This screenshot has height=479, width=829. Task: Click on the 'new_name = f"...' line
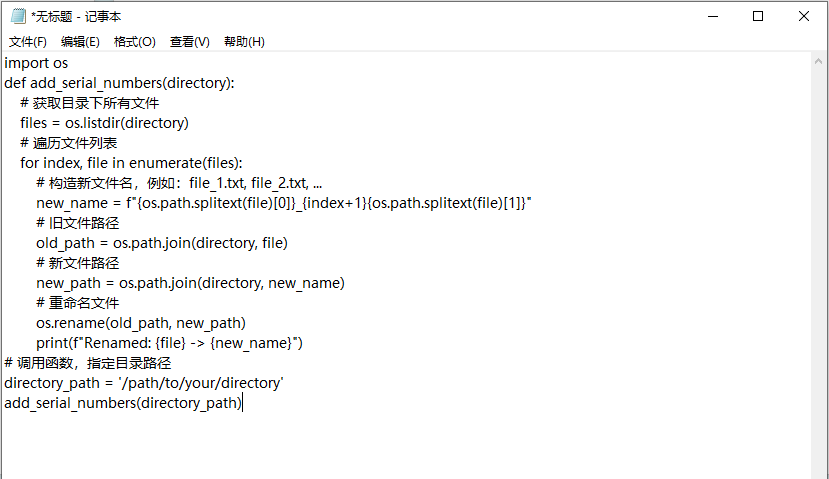283,203
